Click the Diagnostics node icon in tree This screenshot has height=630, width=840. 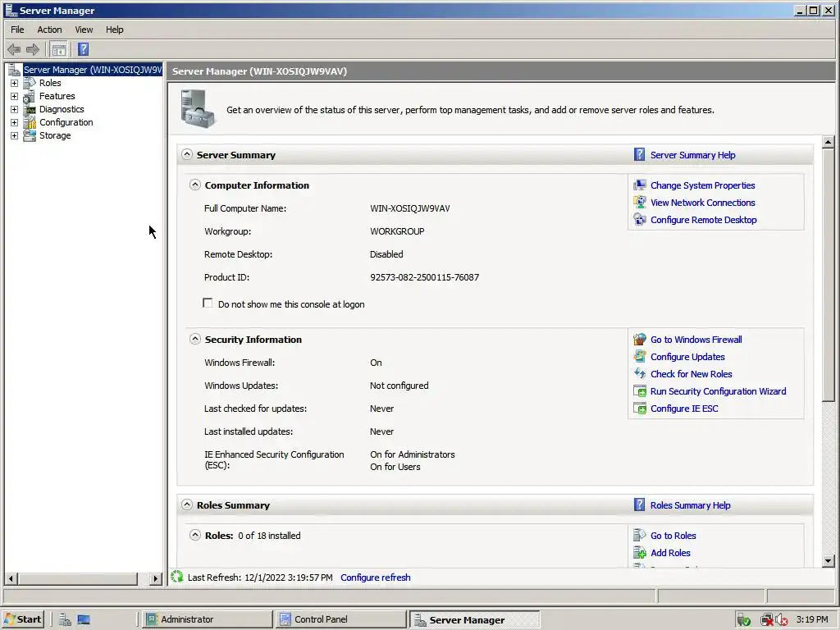(x=30, y=109)
